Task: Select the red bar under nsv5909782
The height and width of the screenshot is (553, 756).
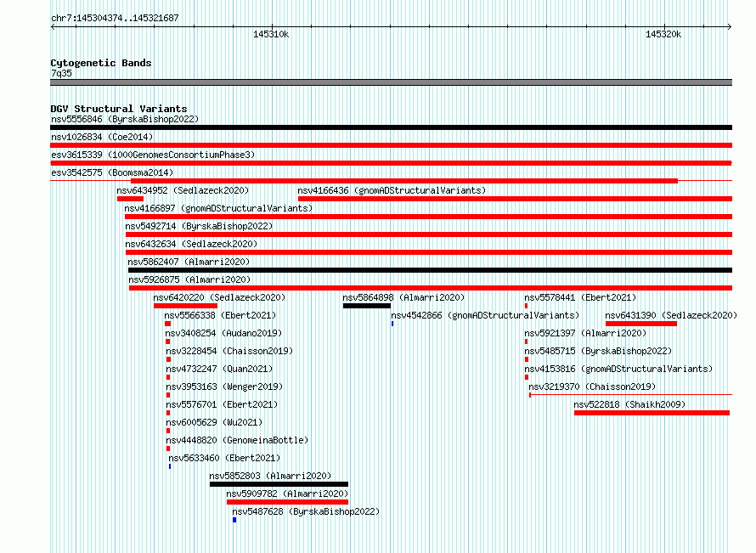Action: click(x=287, y=502)
